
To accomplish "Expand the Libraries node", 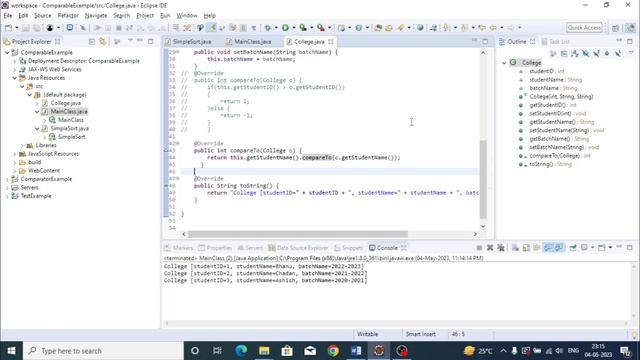I will coord(22,146).
